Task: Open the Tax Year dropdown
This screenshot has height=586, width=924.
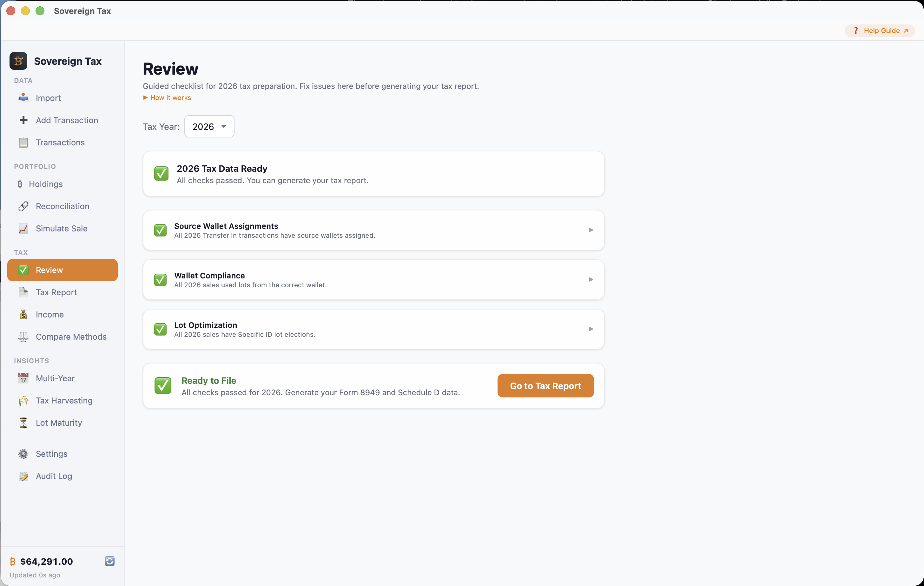Action: point(209,126)
